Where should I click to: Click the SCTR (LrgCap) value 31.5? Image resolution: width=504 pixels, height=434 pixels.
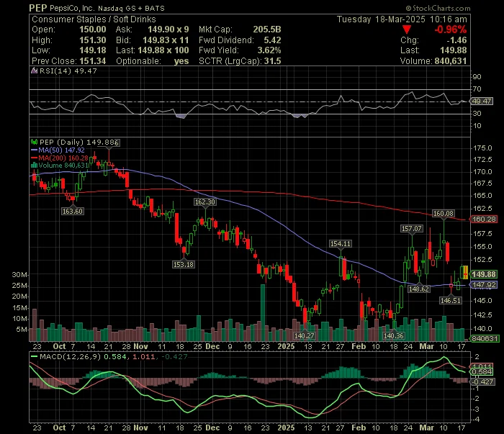coord(273,61)
